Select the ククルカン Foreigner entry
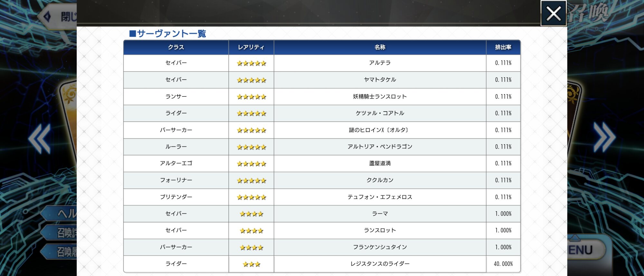The width and height of the screenshot is (644, 276). [x=380, y=180]
